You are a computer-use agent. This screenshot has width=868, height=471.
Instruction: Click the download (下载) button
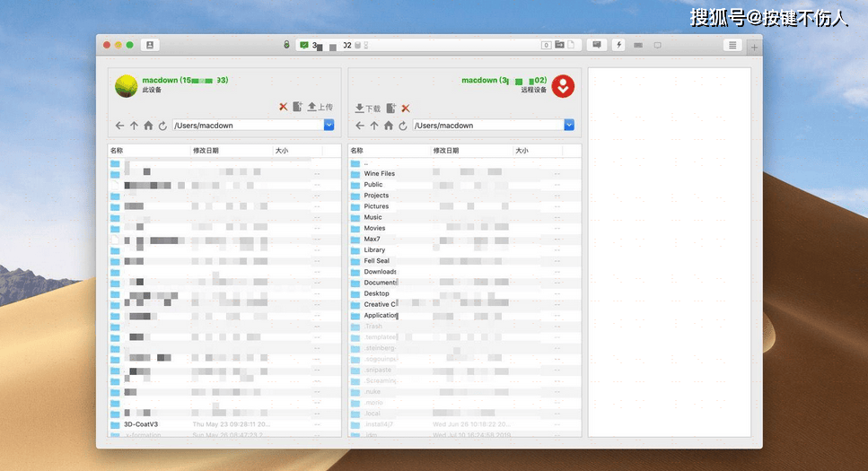coord(367,109)
